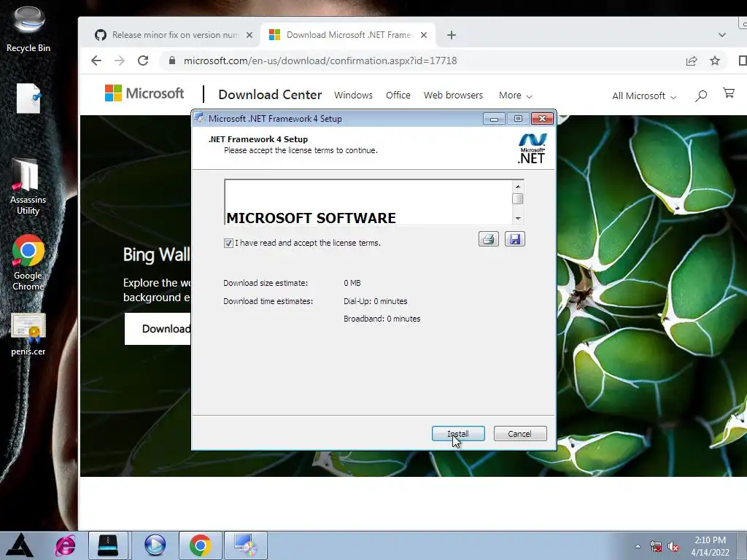Switch to the setup installer taskbar item

246,545
